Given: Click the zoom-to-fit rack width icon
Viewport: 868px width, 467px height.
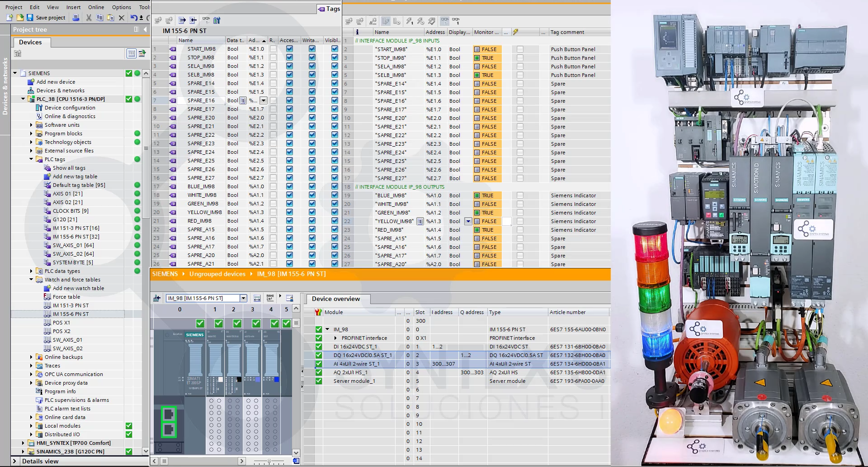Looking at the screenshot, I should [257, 298].
